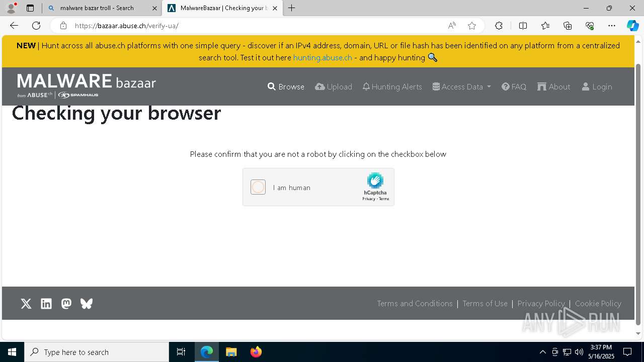This screenshot has height=362, width=644.
Task: Open Split screen icon
Action: click(523, 26)
